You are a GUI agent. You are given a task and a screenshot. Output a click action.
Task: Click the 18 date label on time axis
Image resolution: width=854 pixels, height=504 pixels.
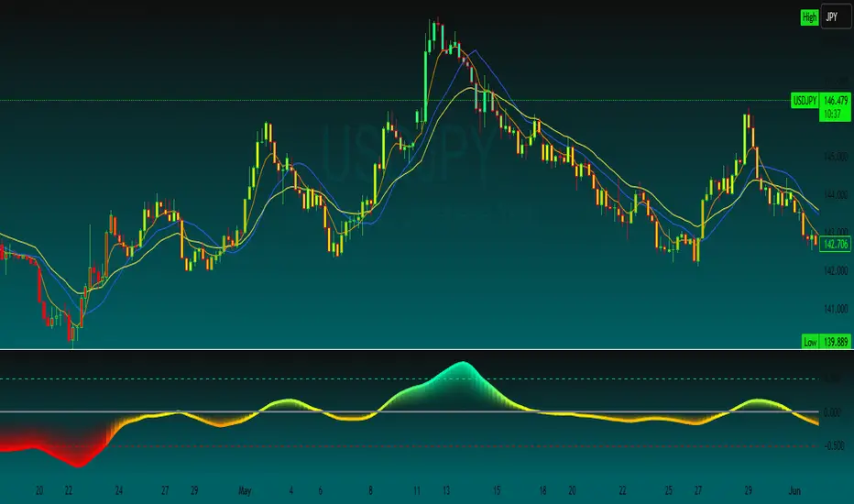click(542, 491)
